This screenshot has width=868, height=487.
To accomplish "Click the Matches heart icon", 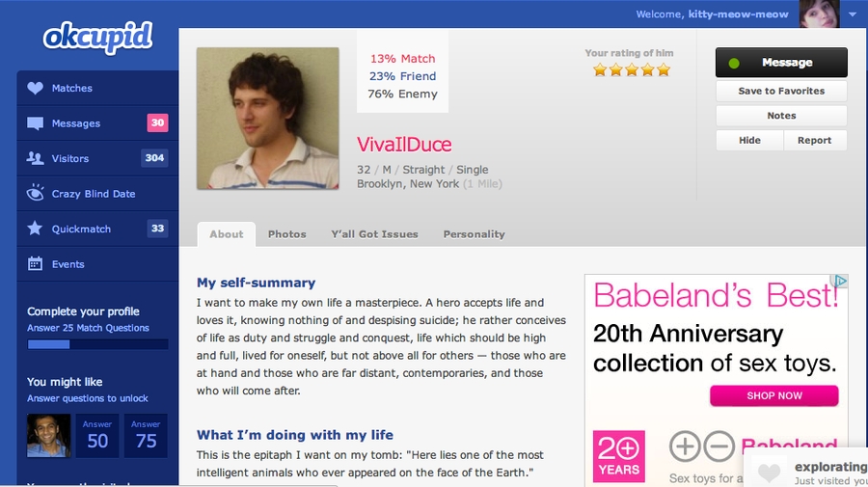I will pos(36,88).
